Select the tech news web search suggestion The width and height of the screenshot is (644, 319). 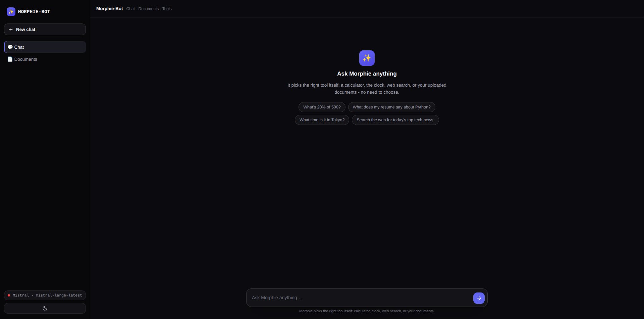click(395, 120)
